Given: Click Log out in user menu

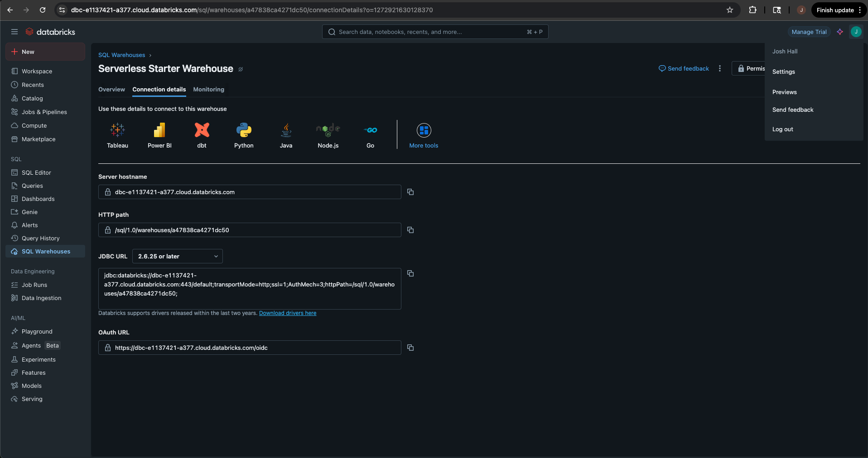Looking at the screenshot, I should (783, 129).
